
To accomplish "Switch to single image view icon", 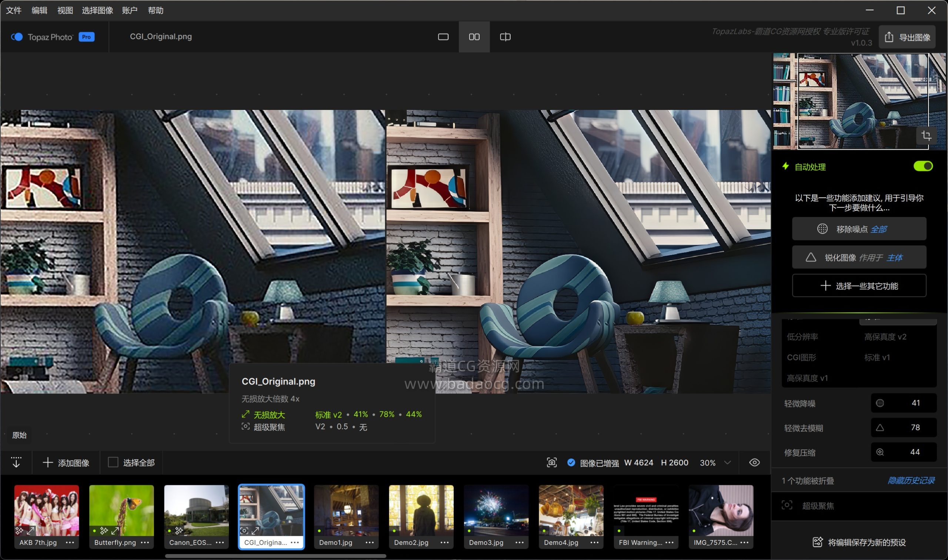I will (443, 37).
